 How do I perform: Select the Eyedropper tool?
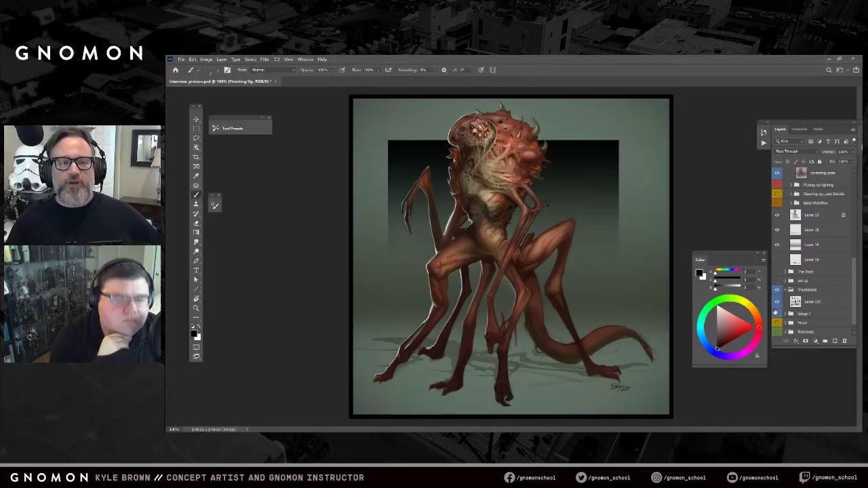coord(196,175)
